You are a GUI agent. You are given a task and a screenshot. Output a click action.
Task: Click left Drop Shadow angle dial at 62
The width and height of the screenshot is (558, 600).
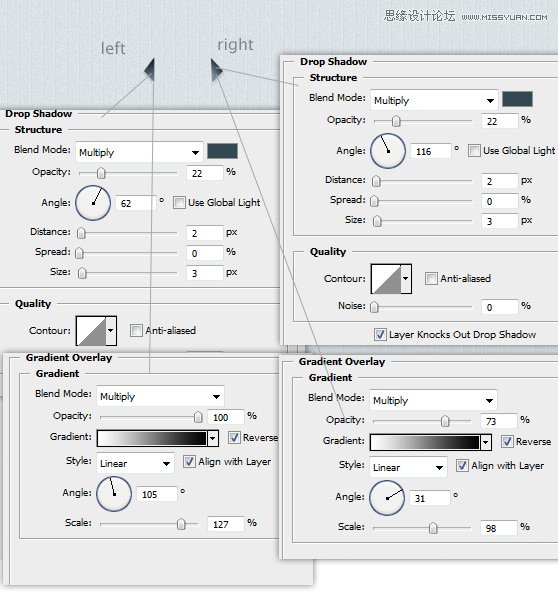coord(93,203)
